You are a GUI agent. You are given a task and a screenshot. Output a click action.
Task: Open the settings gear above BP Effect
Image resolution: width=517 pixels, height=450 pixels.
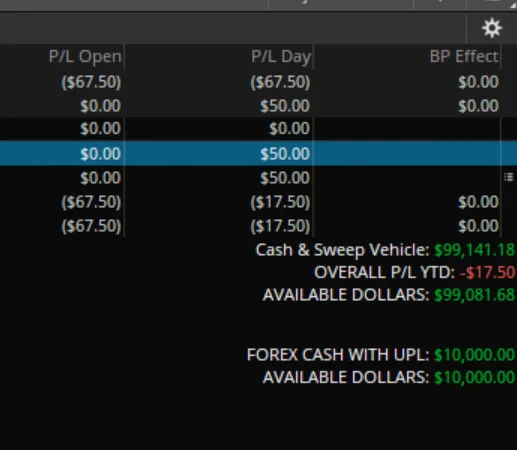492,28
